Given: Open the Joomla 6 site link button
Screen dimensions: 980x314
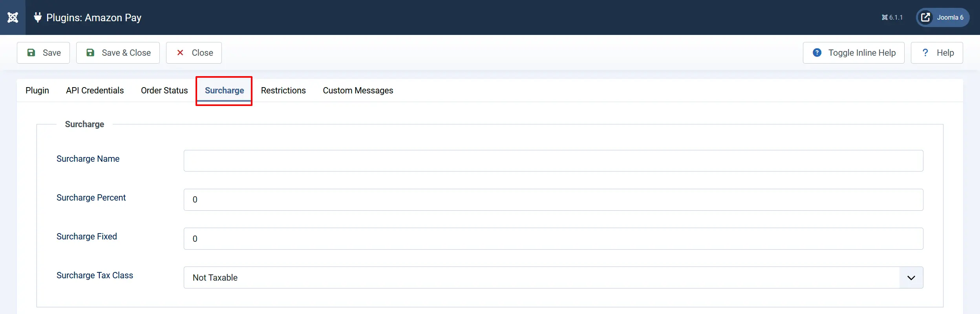Looking at the screenshot, I should [x=943, y=17].
